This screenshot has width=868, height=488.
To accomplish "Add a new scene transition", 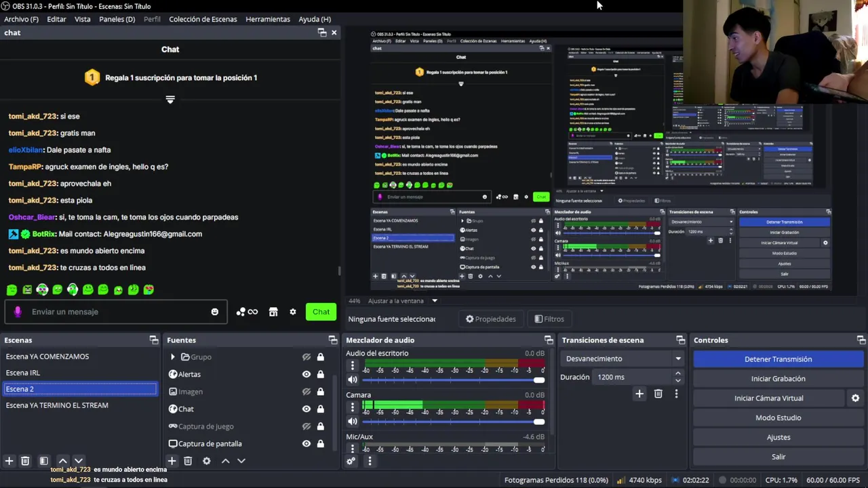I will click(639, 394).
